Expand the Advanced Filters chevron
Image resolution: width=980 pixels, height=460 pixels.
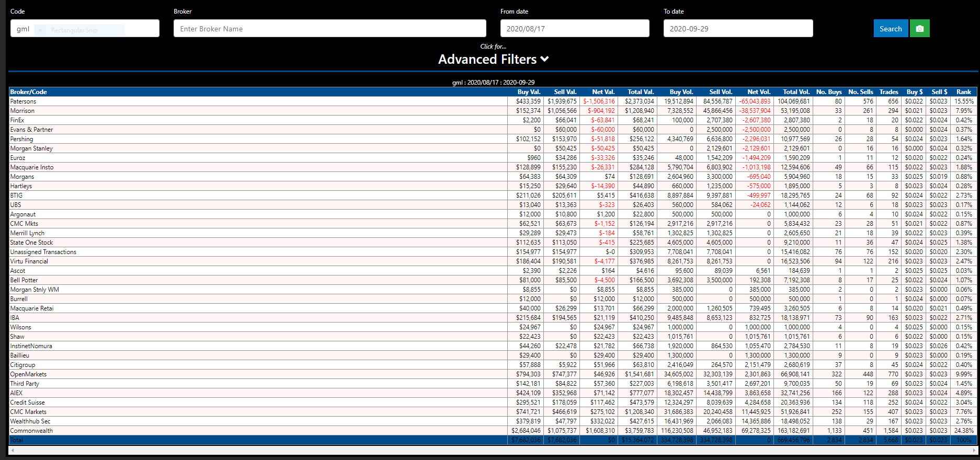[x=545, y=59]
